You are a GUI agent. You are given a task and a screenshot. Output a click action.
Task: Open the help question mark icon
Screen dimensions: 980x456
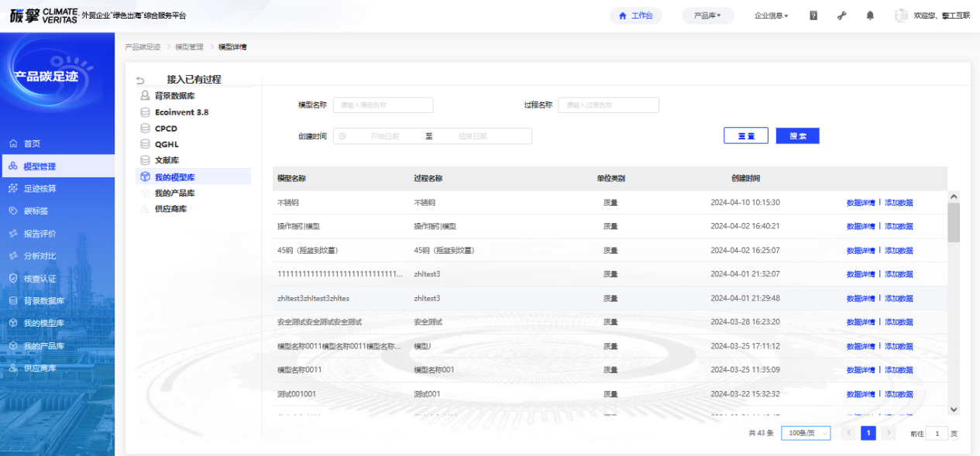(813, 15)
